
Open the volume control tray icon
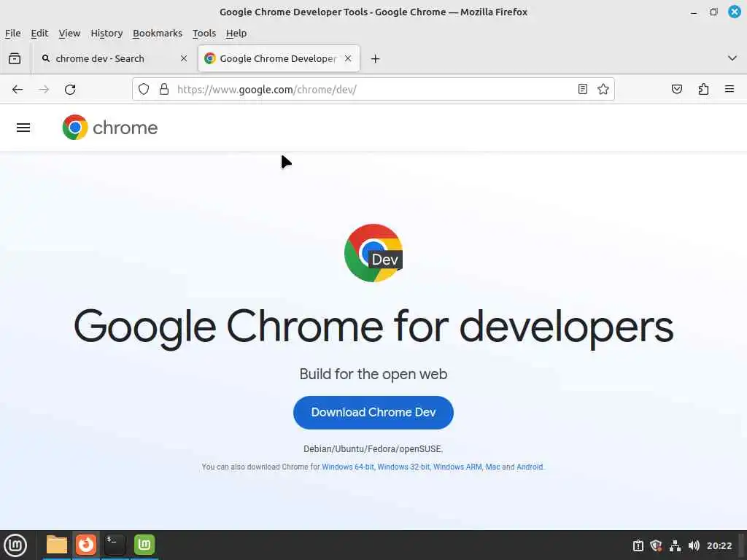pyautogui.click(x=694, y=545)
